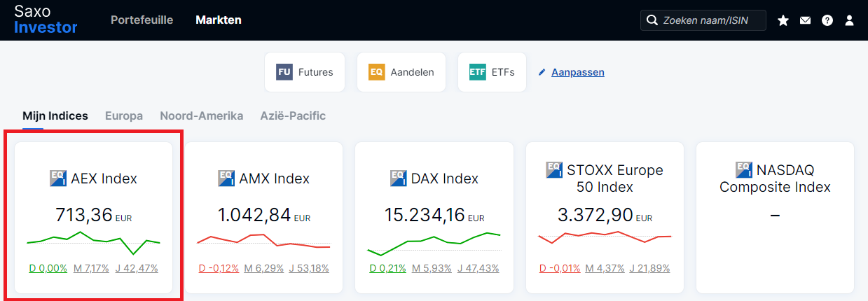Image resolution: width=868 pixels, height=301 pixels.
Task: Select AMX day change D -0,12%
Action: pos(219,268)
